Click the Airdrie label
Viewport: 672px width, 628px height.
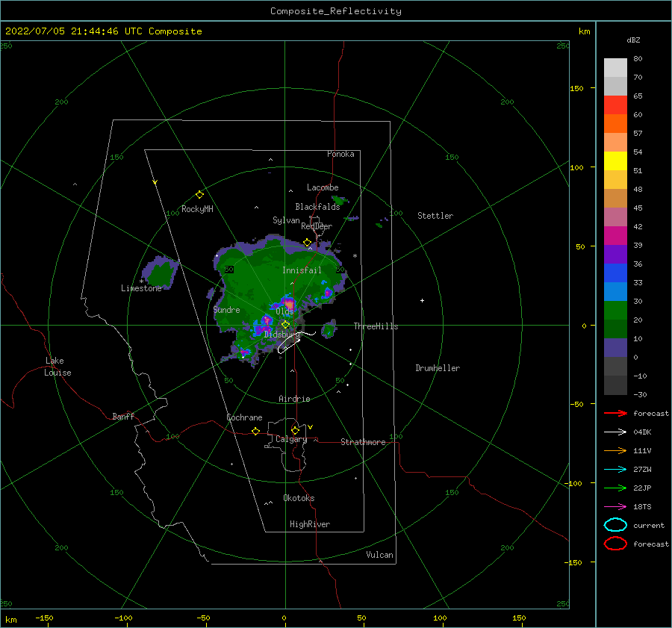(294, 399)
